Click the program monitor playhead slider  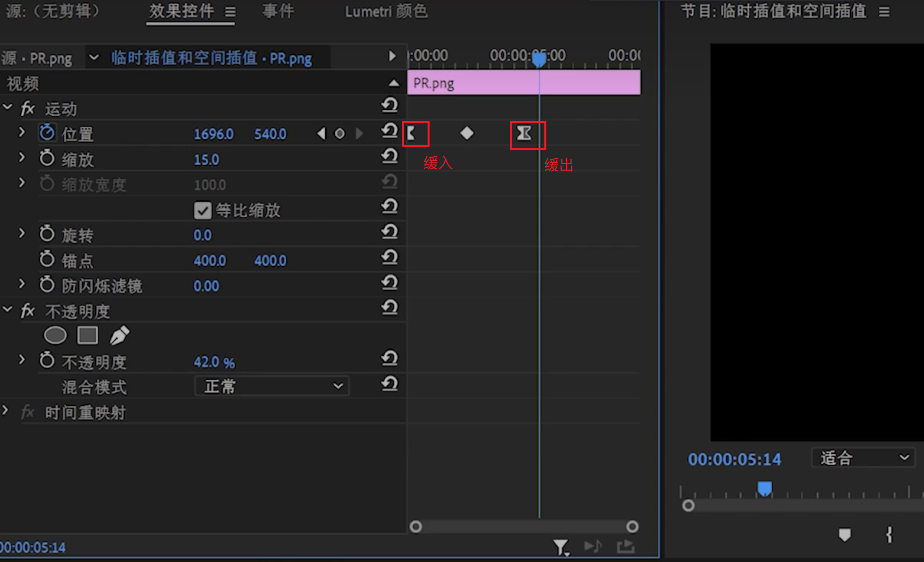(x=764, y=488)
